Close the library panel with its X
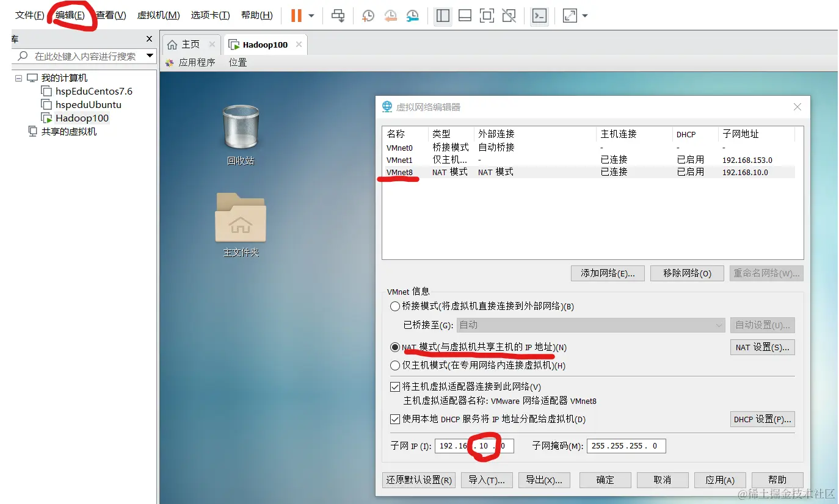 pyautogui.click(x=150, y=39)
